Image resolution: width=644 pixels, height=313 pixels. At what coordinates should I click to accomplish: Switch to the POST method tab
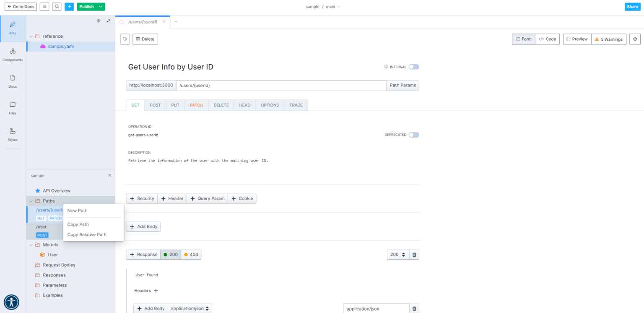pos(155,105)
